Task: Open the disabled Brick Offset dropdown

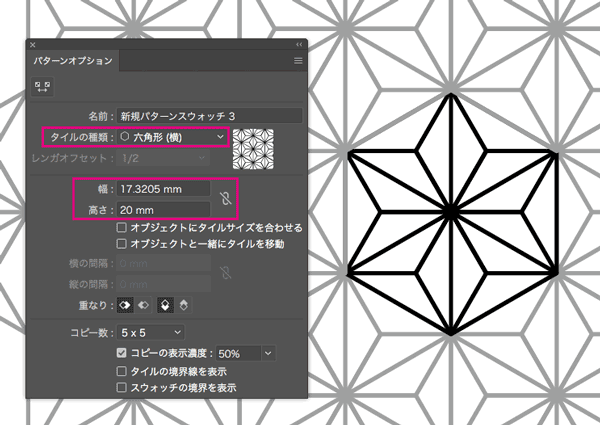Action: pos(164,158)
